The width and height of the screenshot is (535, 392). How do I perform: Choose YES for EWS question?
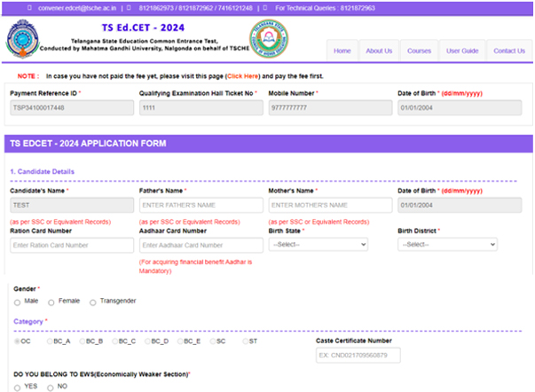tap(18, 388)
